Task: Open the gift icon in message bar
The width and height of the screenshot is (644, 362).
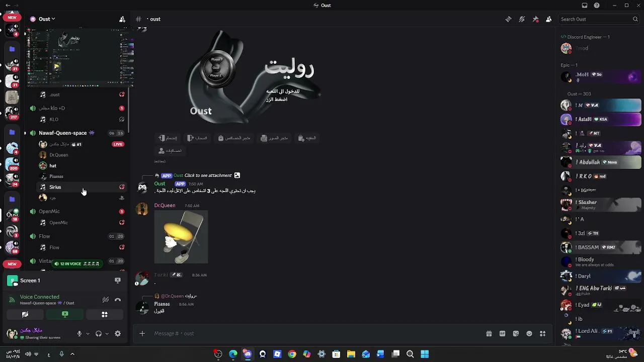Action: point(489,333)
